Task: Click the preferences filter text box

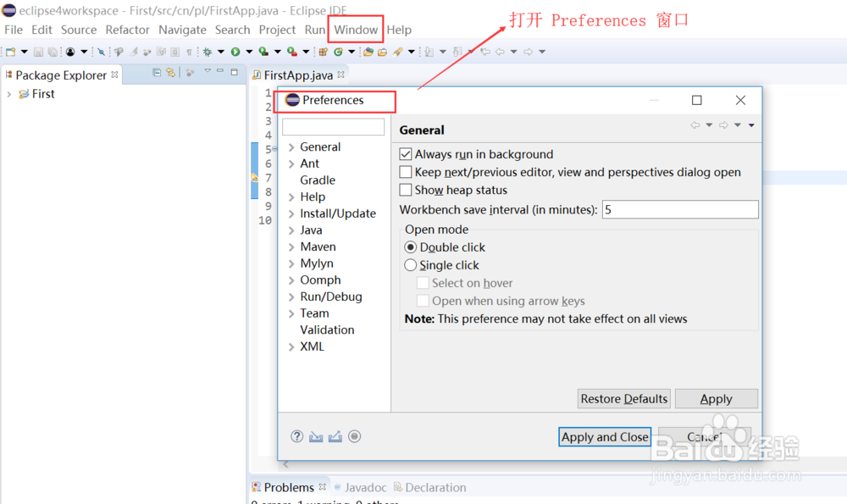Action: coord(333,127)
